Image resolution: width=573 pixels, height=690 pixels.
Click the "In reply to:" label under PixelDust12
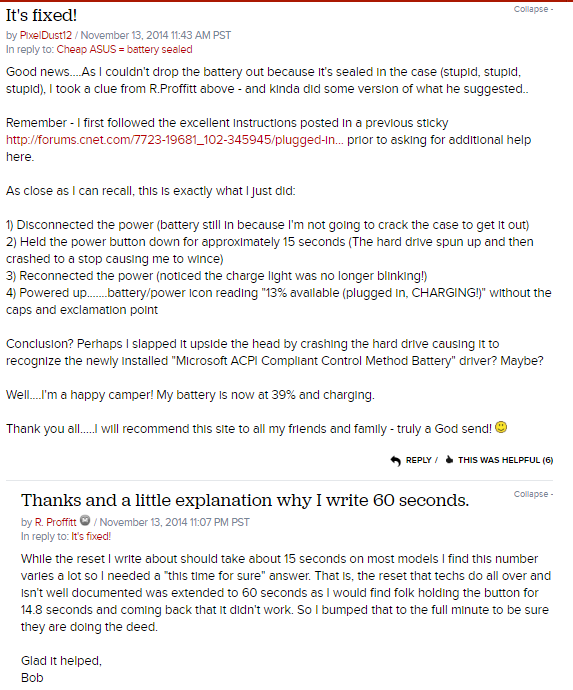tap(30, 49)
